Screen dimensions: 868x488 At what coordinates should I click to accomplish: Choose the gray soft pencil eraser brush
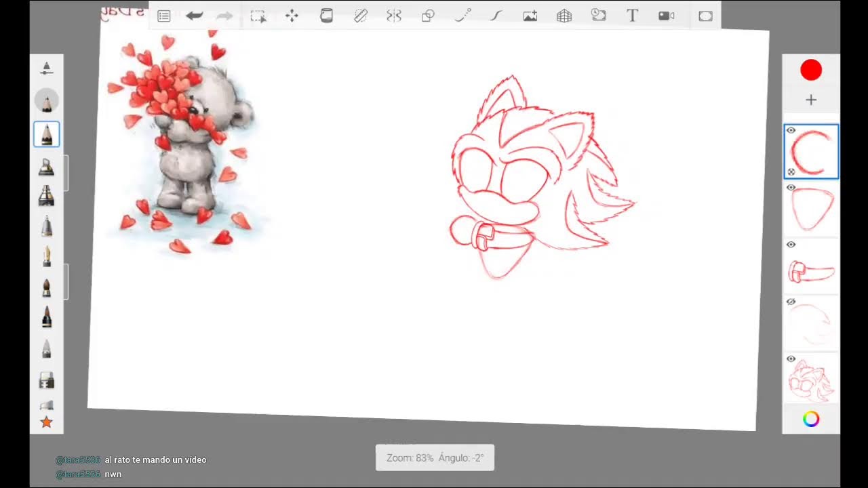(47, 348)
